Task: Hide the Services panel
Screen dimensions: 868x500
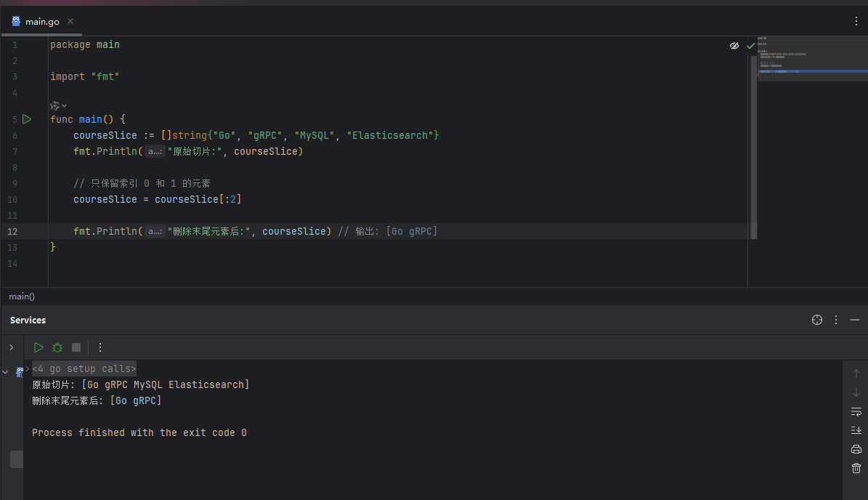Action: click(x=855, y=320)
